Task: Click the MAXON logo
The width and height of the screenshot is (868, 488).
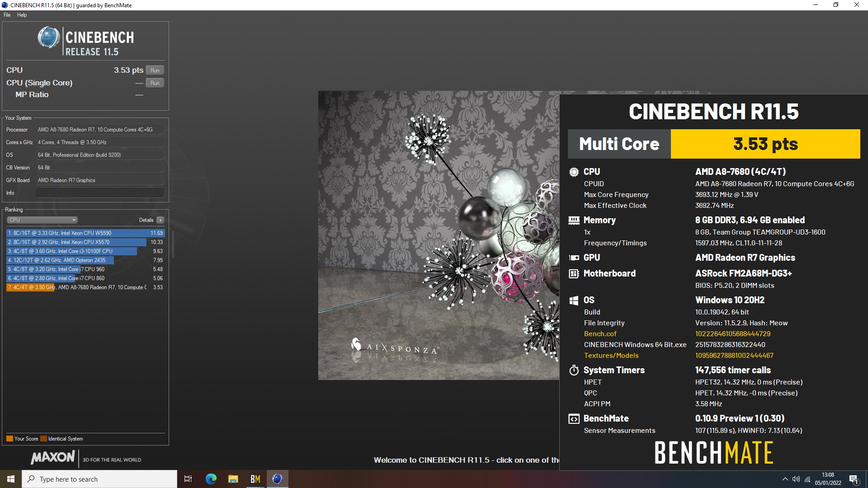Action: click(52, 457)
